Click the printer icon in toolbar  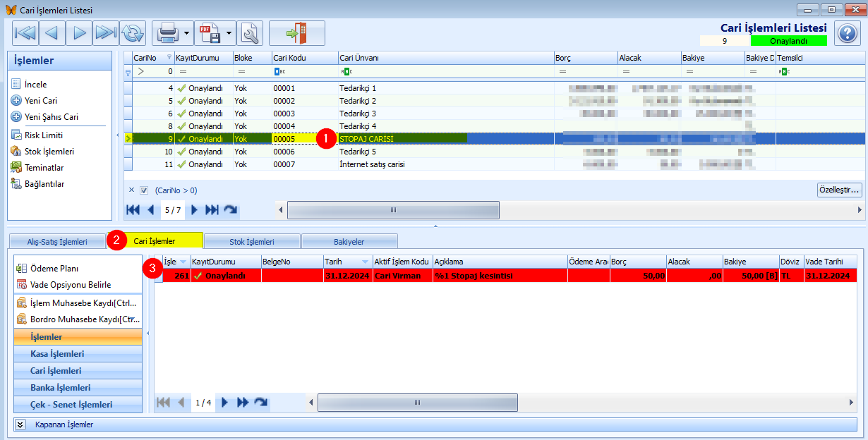pyautogui.click(x=167, y=32)
